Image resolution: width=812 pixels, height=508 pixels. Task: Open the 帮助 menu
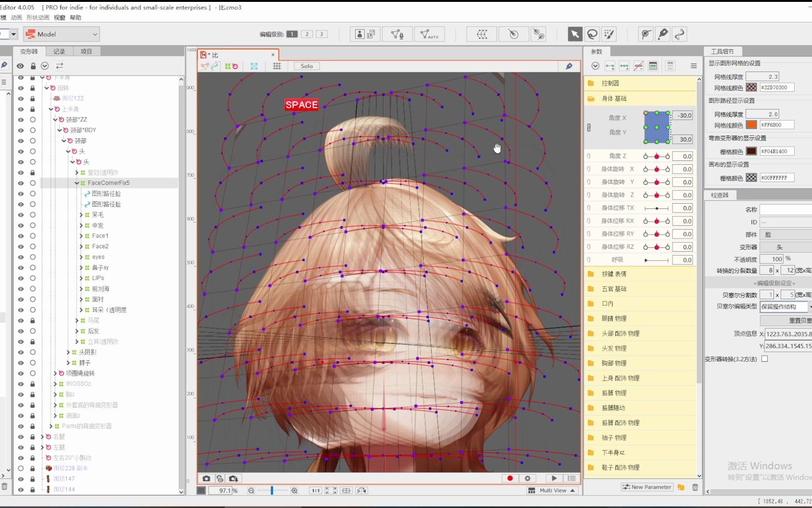point(75,17)
